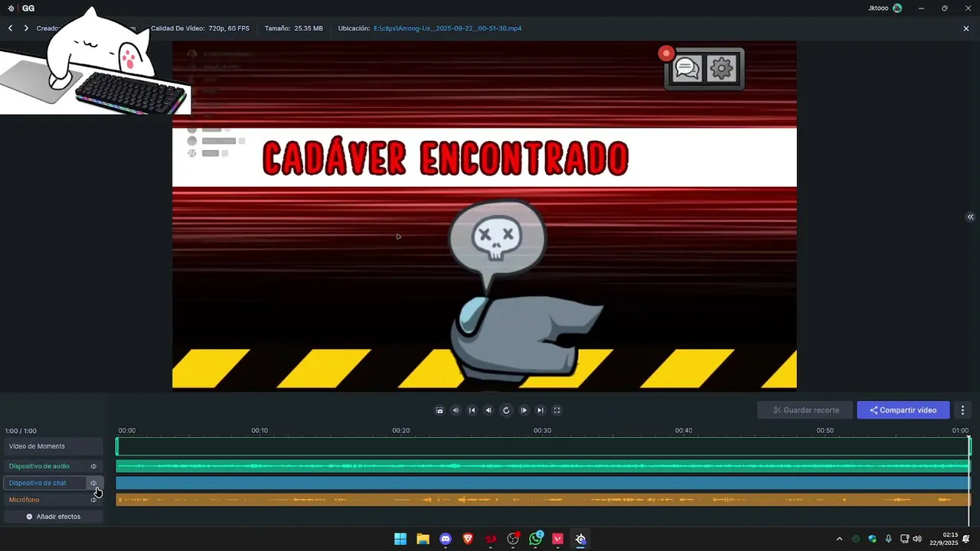Click the Compartir vídeo button
This screenshot has width=980, height=551.
[x=903, y=410]
